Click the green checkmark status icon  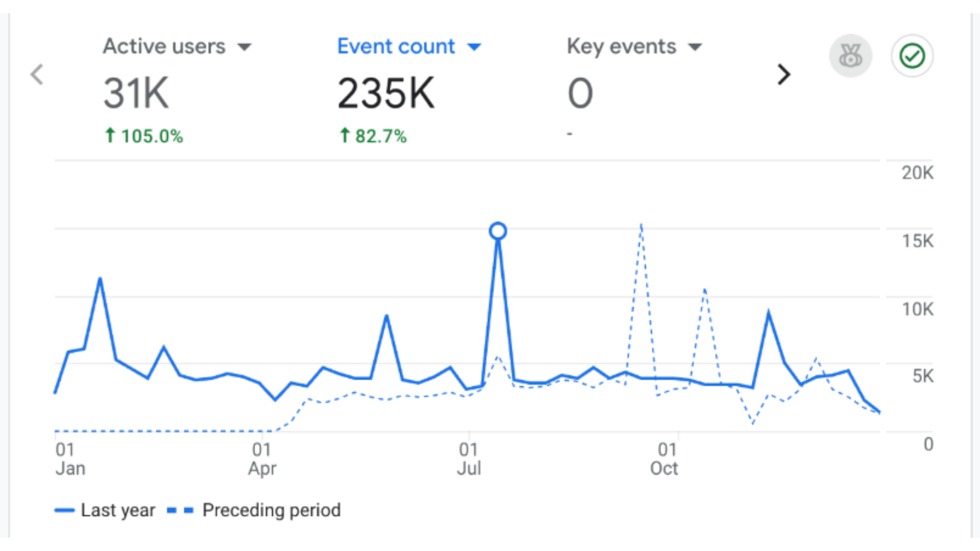(912, 56)
